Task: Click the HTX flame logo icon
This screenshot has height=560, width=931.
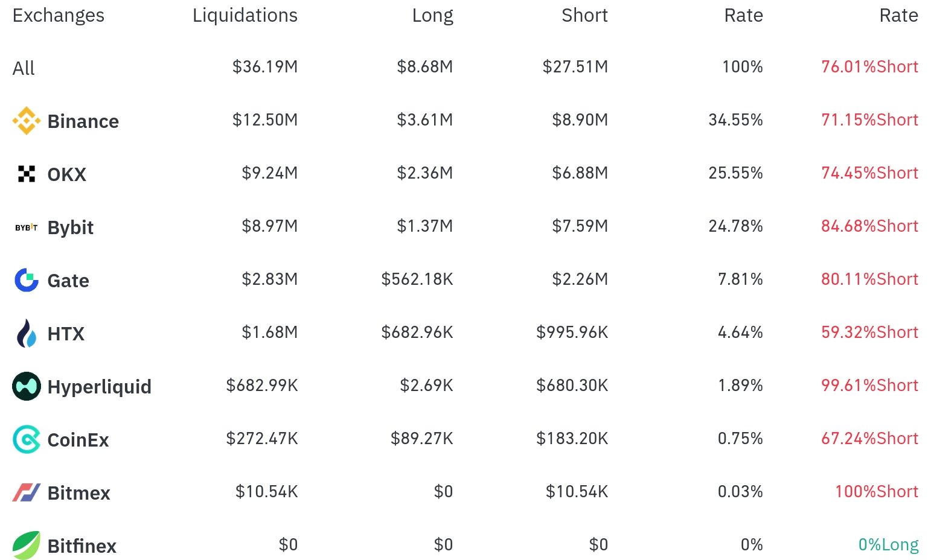Action: pos(27,333)
